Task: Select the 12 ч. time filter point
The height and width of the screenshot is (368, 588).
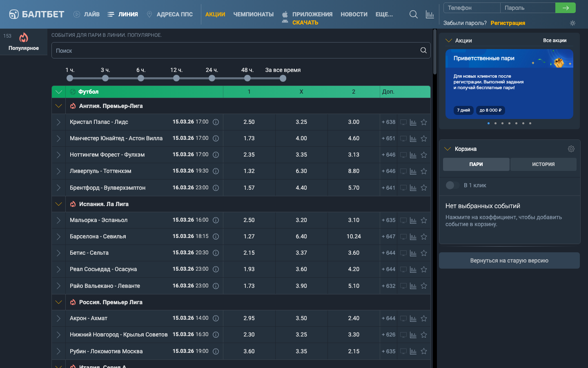Action: 176,78
